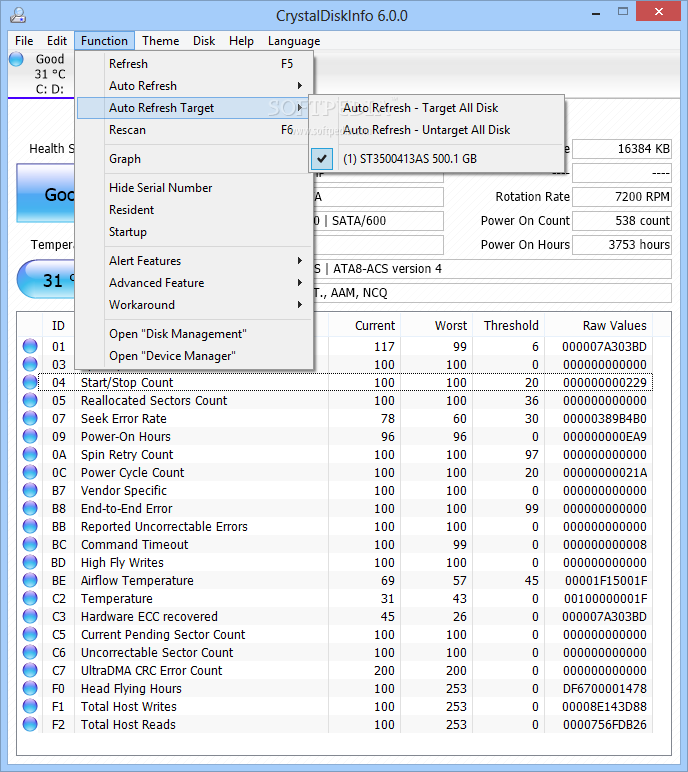This screenshot has width=688, height=772.
Task: Click status orb beside Uncorrectable Sector Count
Action: [30, 652]
